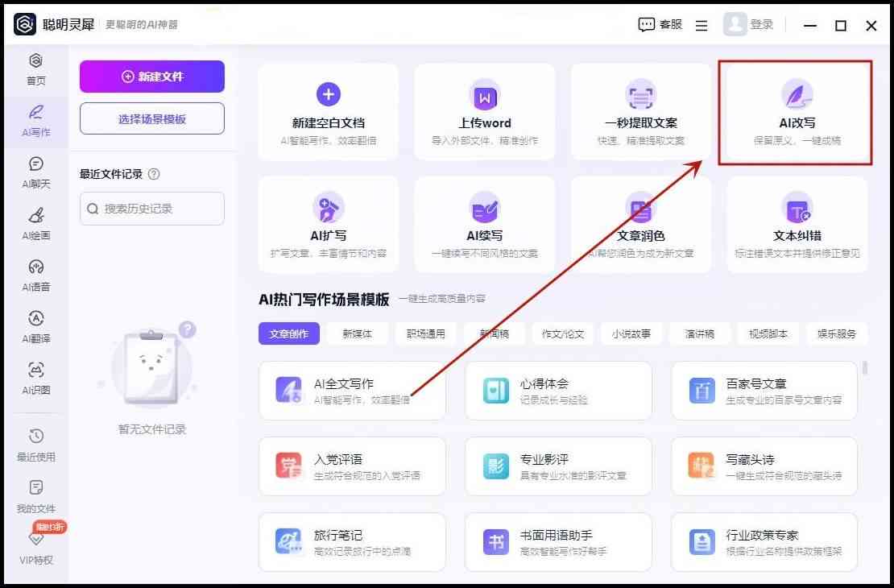The height and width of the screenshot is (588, 894).
Task: Switch to the 职场通用 tab
Action: pyautogui.click(x=426, y=333)
